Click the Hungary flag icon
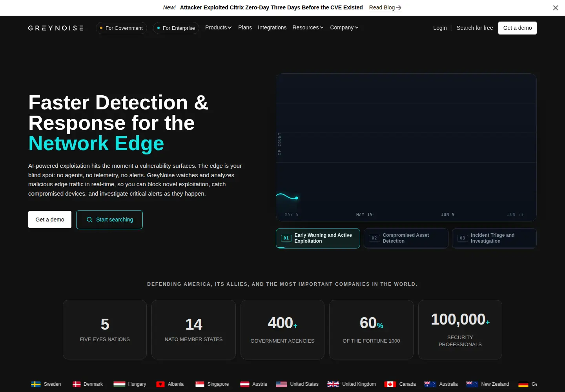565x392 pixels. 119,384
